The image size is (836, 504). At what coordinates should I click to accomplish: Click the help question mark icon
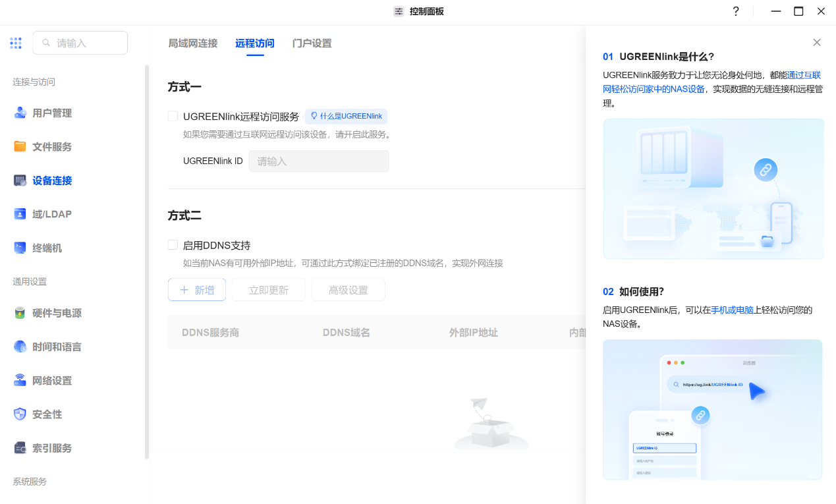(x=736, y=11)
